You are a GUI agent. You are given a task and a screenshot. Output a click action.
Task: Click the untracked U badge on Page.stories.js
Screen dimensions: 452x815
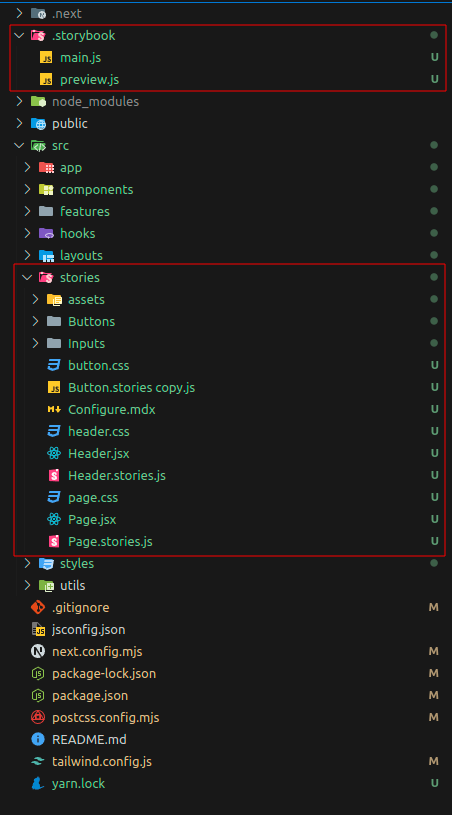coord(434,542)
